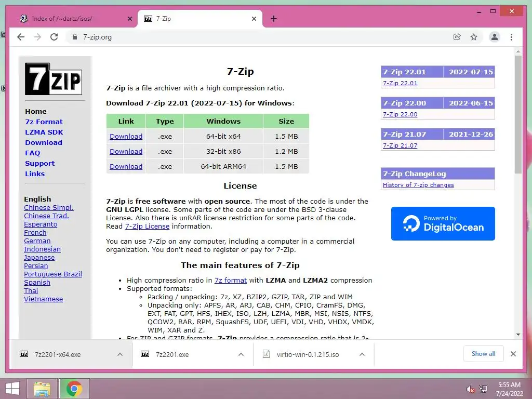The width and height of the screenshot is (532, 399).
Task: Select the 7-Zip browser tab
Action: (200, 19)
